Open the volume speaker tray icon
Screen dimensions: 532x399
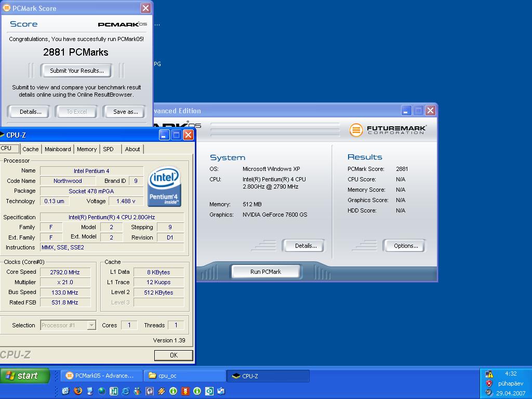pos(489,393)
